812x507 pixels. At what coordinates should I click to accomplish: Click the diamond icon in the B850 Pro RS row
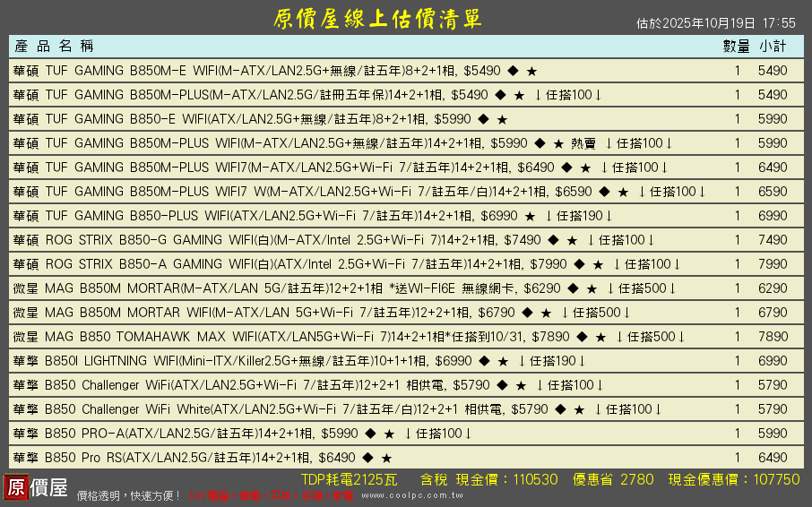coord(367,458)
